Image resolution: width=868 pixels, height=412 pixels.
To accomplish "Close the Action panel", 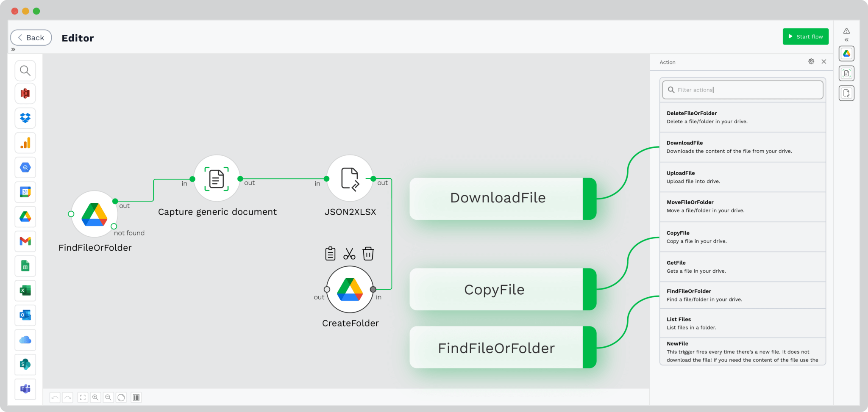I will tap(823, 61).
